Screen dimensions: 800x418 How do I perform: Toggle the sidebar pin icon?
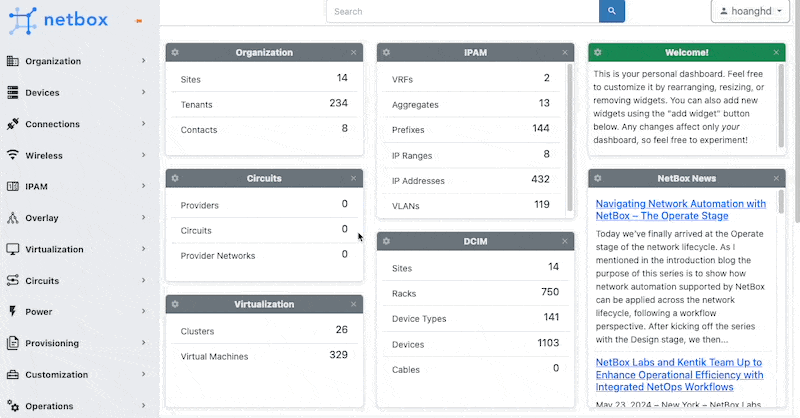138,21
